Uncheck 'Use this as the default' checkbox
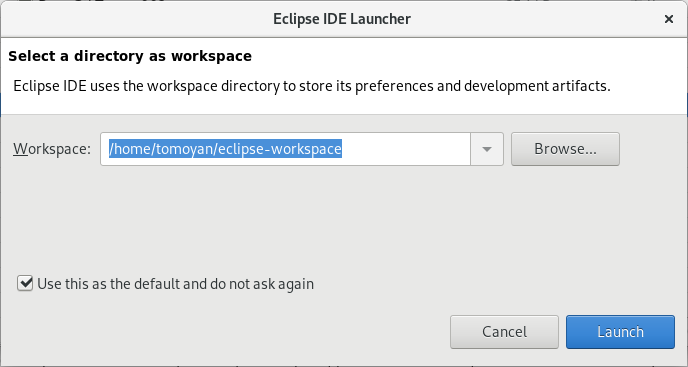This screenshot has width=688, height=367. (25, 284)
